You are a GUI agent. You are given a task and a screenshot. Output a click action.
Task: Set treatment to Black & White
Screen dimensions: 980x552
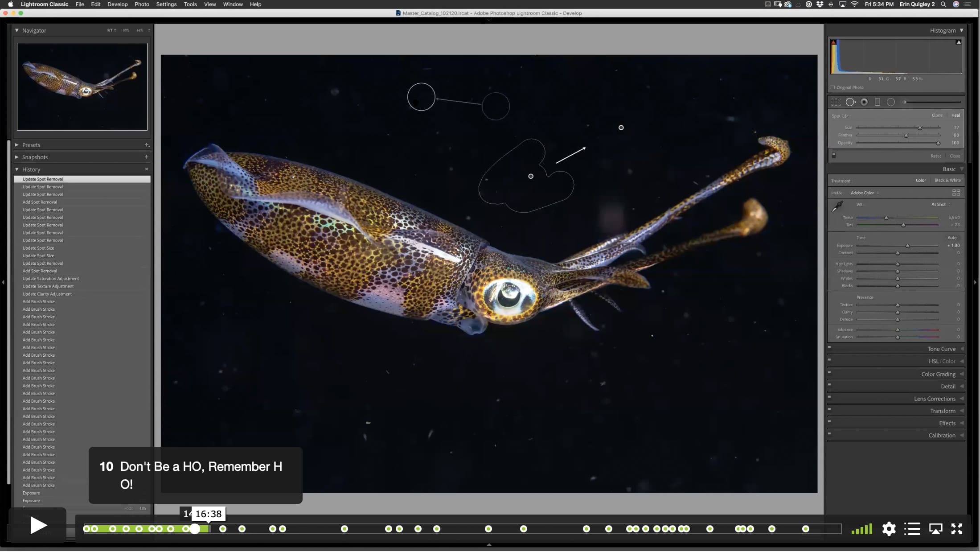tap(947, 180)
